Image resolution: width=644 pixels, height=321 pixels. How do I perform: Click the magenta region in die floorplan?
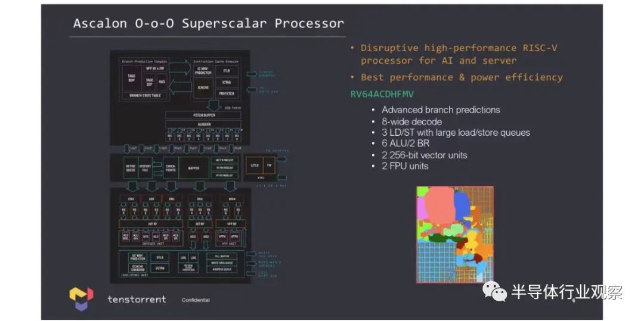(x=421, y=207)
